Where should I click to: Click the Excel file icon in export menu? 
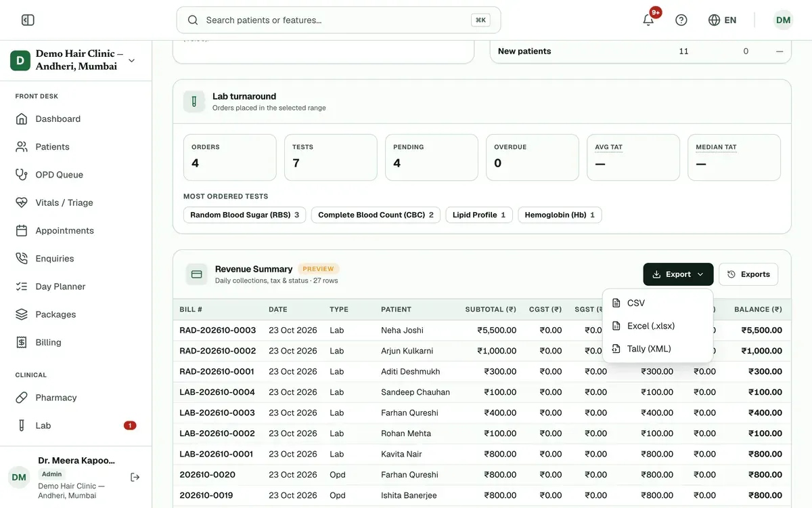616,326
